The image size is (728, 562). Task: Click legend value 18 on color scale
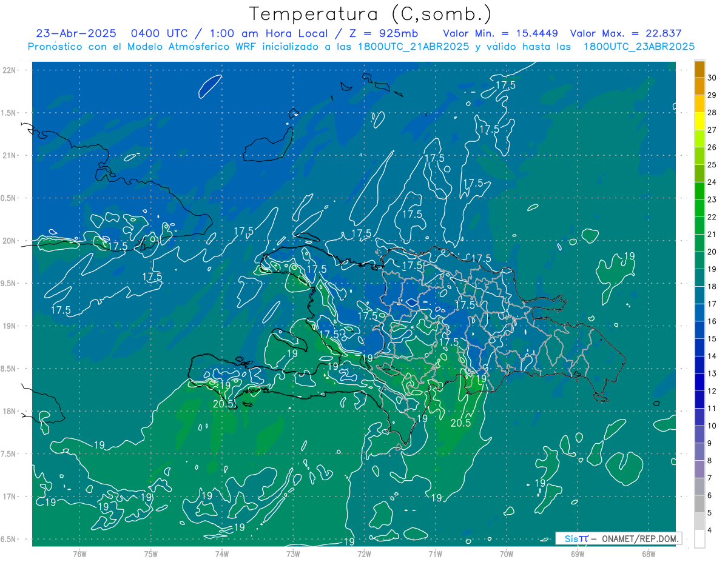pyautogui.click(x=712, y=287)
